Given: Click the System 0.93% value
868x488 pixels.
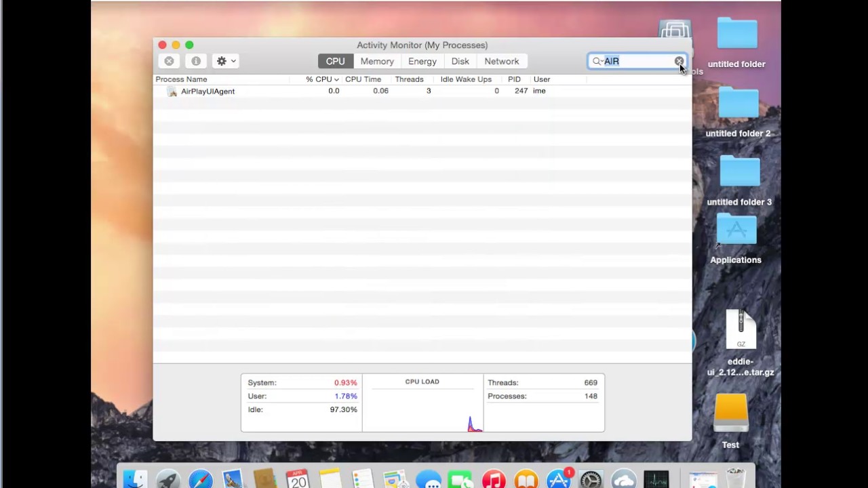Looking at the screenshot, I should (345, 383).
